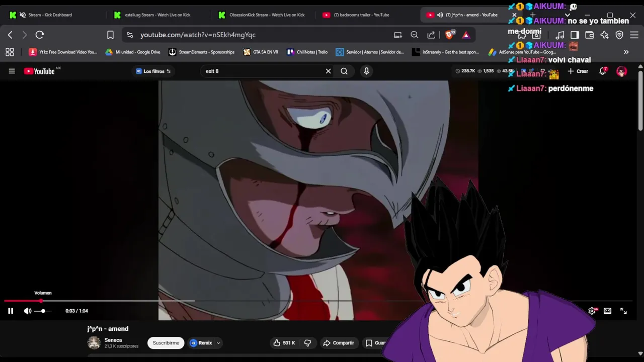Open the Crear upload menu
This screenshot has width=644, height=362.
click(x=578, y=71)
